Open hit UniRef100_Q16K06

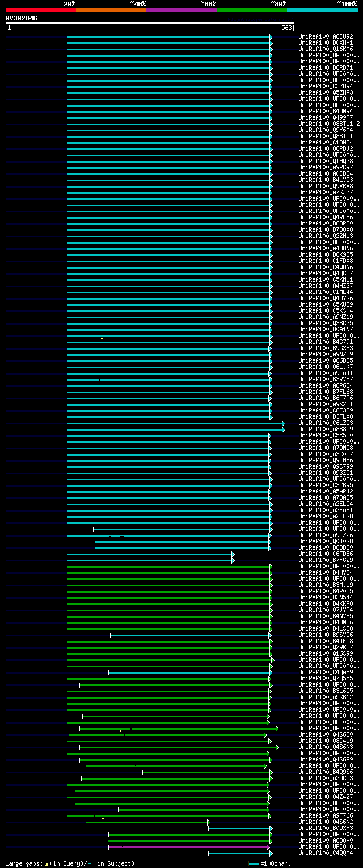click(x=326, y=49)
